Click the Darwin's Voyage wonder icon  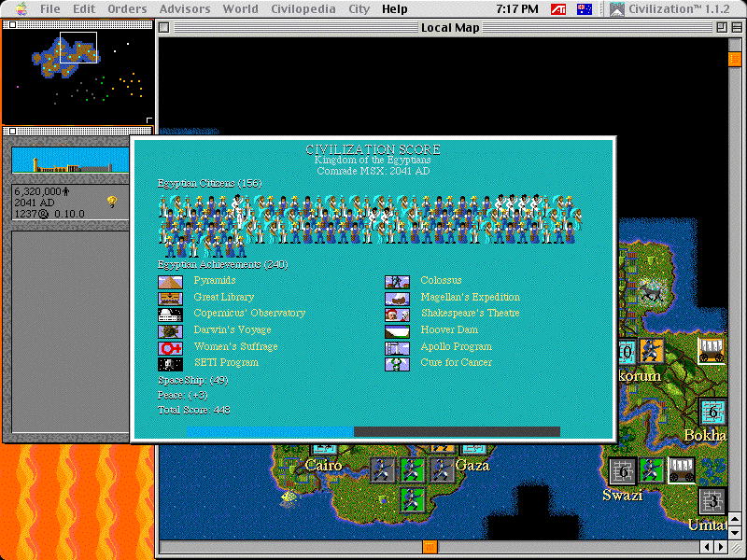170,331
